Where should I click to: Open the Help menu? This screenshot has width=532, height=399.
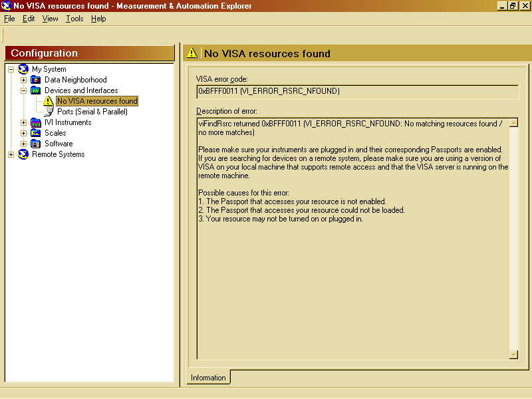pyautogui.click(x=98, y=19)
